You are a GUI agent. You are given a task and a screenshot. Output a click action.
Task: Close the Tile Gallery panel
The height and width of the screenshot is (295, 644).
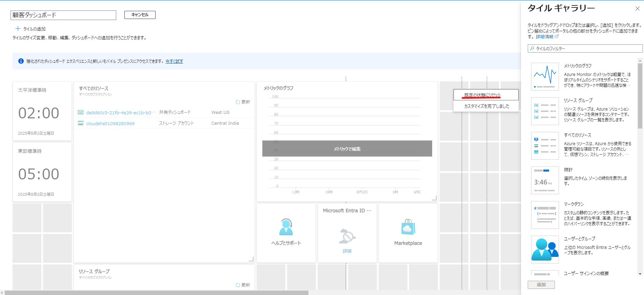[x=637, y=8]
